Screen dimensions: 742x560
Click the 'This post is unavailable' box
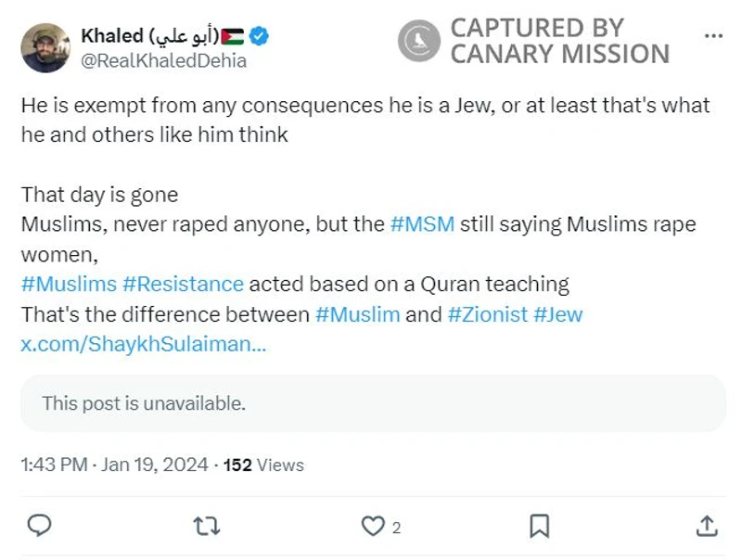373,403
